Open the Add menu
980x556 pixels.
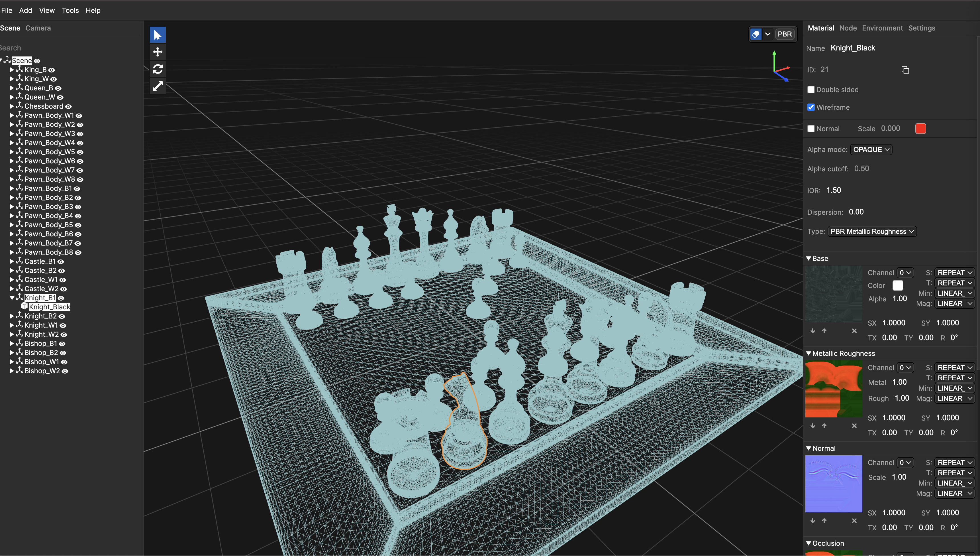[x=26, y=10]
